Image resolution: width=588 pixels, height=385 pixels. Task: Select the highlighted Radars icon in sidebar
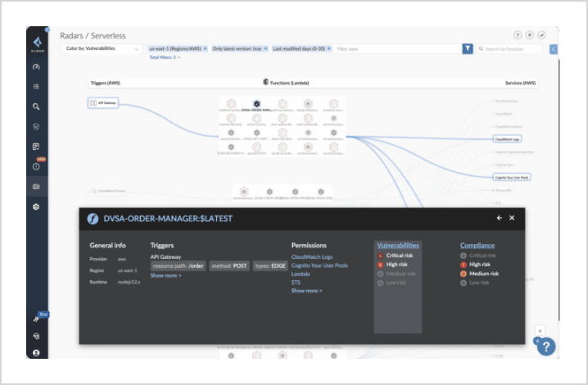(x=36, y=187)
